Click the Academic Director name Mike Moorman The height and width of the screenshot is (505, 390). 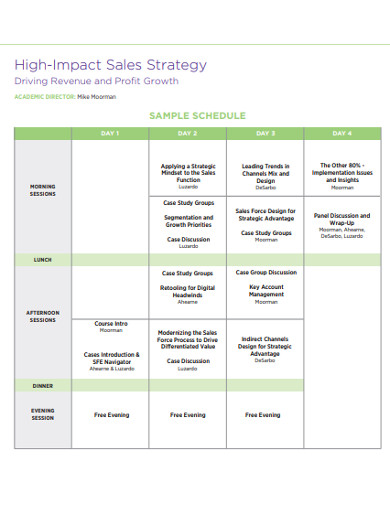(x=97, y=97)
